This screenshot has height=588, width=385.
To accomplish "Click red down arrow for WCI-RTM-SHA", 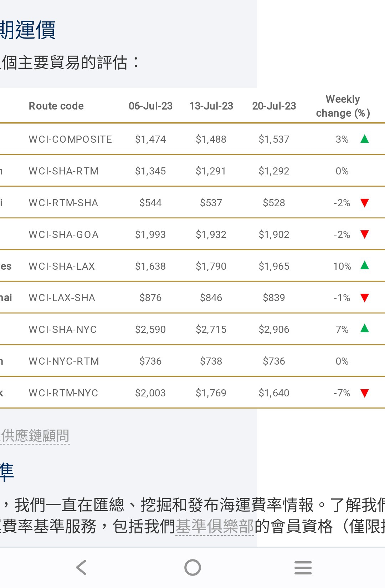I will [364, 203].
